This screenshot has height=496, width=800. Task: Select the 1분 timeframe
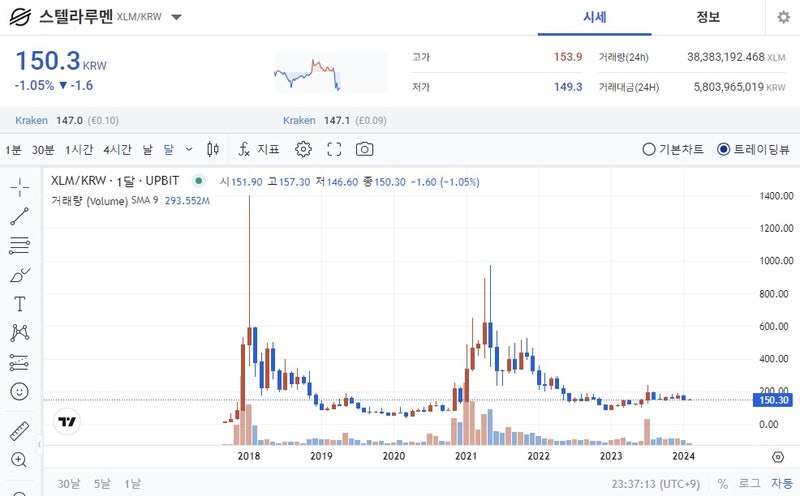(13, 150)
